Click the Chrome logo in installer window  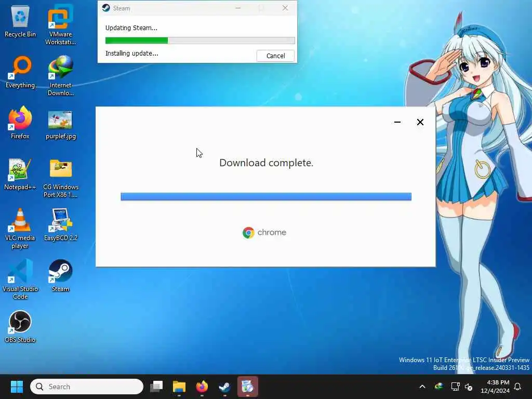coord(248,233)
